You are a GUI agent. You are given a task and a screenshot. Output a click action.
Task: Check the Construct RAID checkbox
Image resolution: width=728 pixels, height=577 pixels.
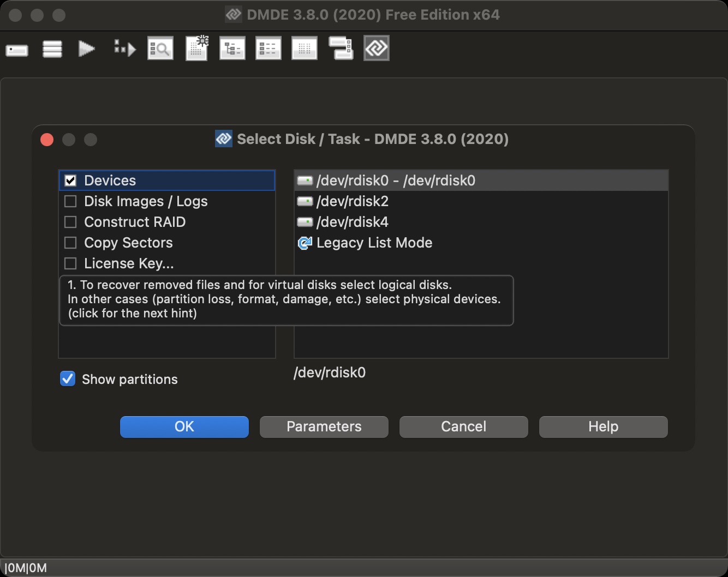[70, 222]
